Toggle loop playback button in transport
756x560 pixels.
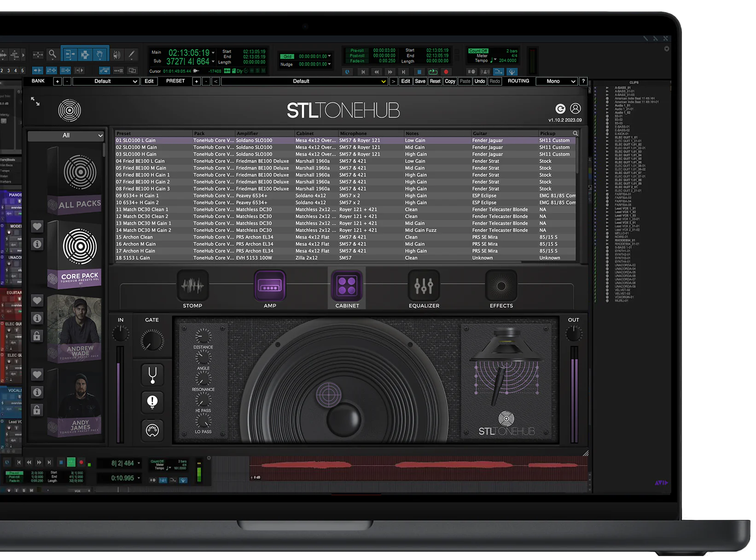click(x=433, y=72)
